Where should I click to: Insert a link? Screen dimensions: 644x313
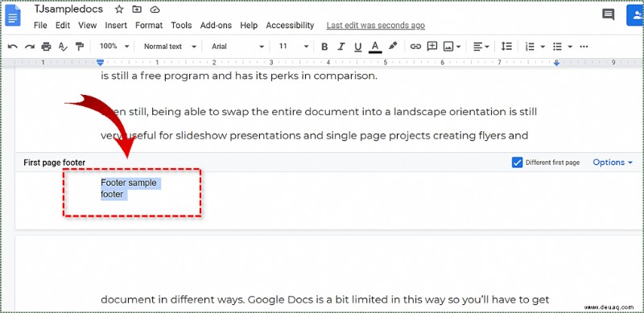point(415,47)
